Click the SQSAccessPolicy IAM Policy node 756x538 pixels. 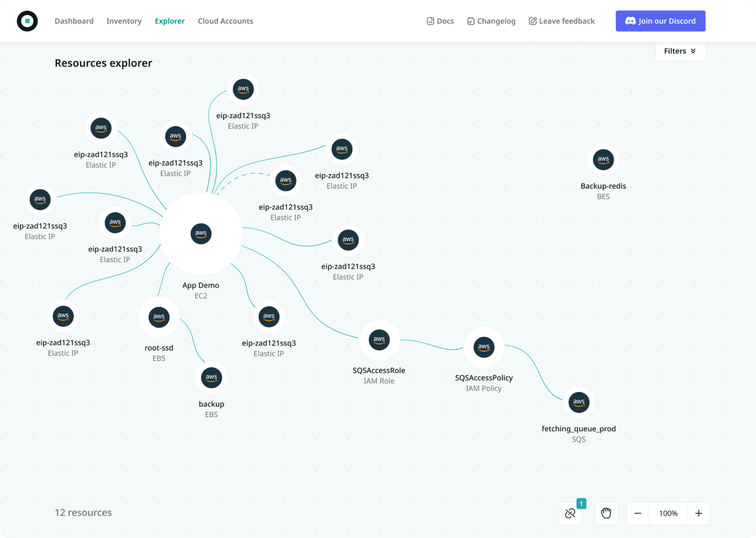click(484, 347)
